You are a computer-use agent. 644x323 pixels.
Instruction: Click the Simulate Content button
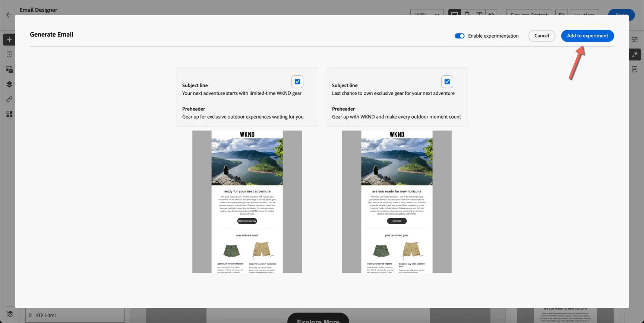pos(529,14)
